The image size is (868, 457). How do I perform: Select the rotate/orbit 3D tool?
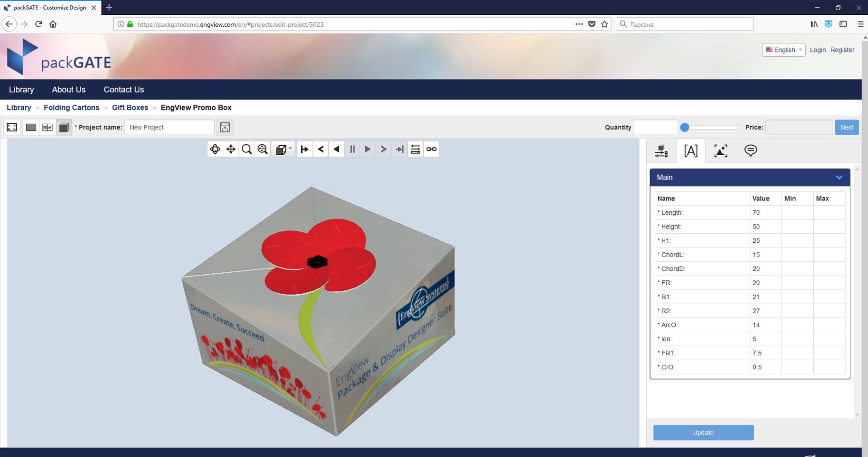tap(215, 149)
